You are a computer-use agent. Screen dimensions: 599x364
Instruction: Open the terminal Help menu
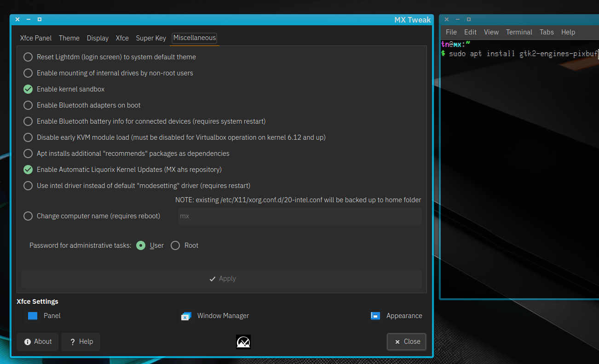tap(568, 32)
